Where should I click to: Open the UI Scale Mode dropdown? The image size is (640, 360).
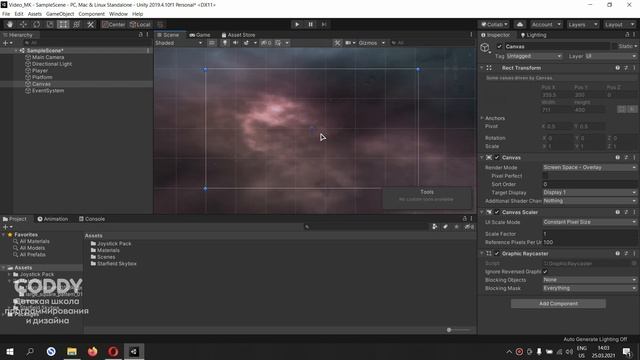[x=589, y=222]
